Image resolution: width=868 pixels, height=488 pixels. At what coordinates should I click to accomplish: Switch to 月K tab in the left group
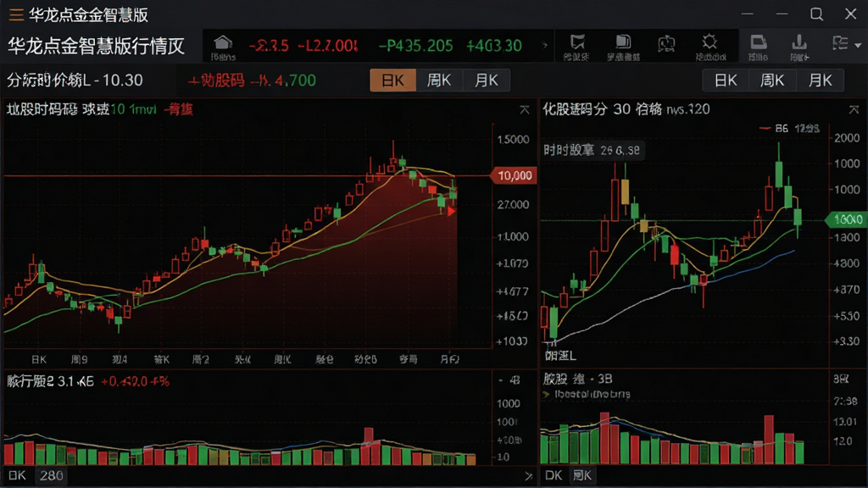point(486,80)
